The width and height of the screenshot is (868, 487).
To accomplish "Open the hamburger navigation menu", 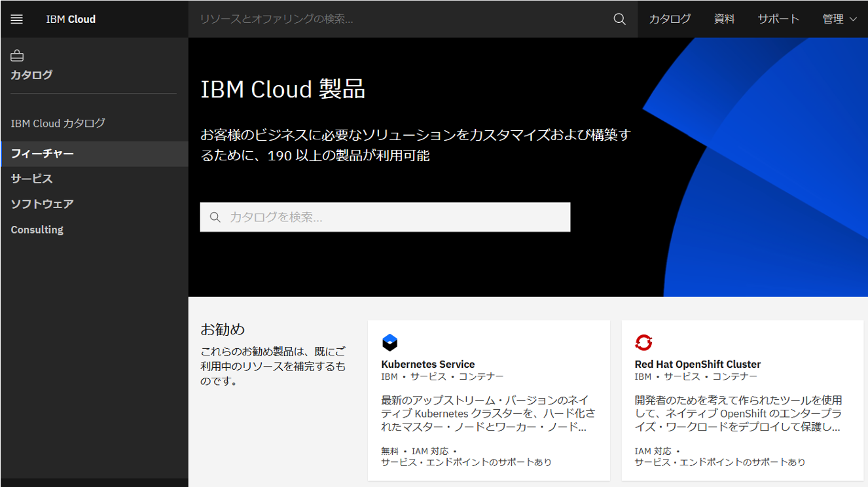I will 17,19.
